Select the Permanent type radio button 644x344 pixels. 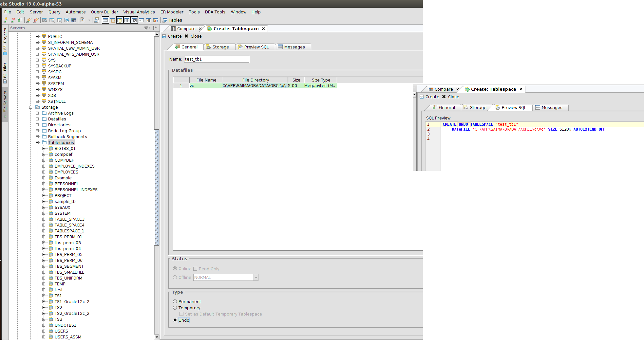click(x=175, y=302)
